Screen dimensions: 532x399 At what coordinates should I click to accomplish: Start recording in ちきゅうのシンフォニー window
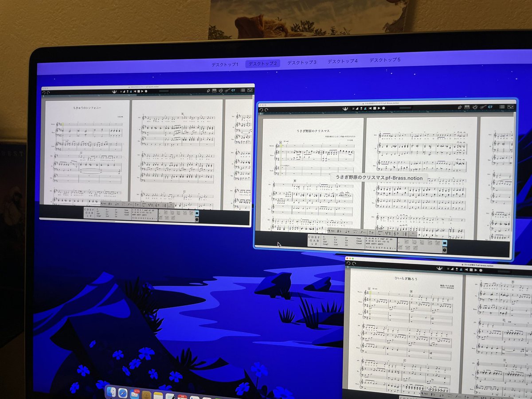[x=146, y=91]
